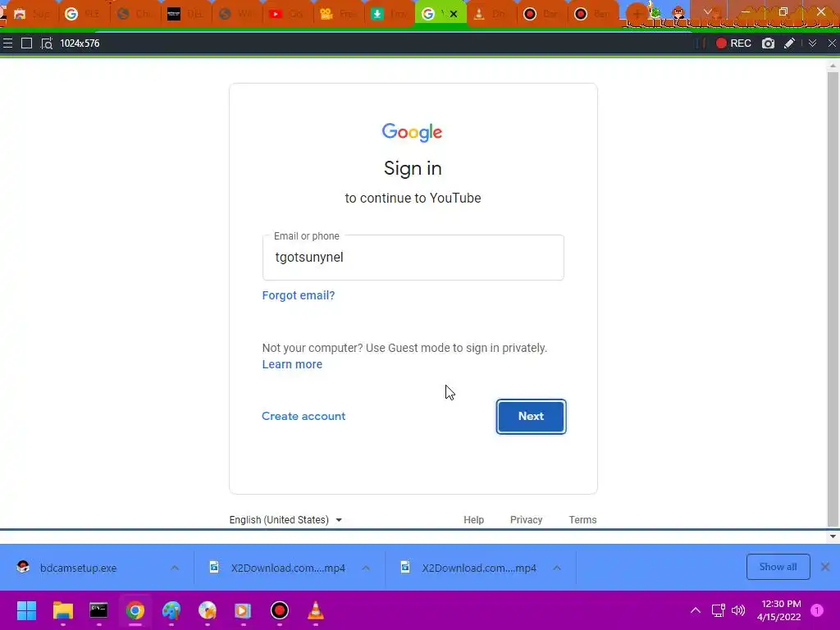Image resolution: width=840 pixels, height=630 pixels.
Task: Open VLC media player from taskbar
Action: [x=316, y=610]
